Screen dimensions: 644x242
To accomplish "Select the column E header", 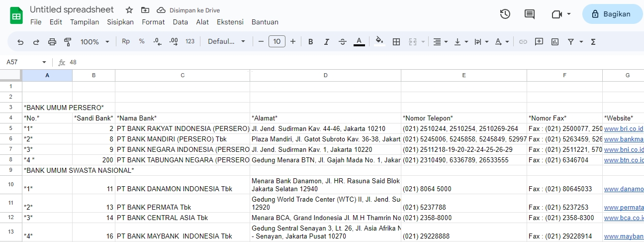I will (464, 75).
